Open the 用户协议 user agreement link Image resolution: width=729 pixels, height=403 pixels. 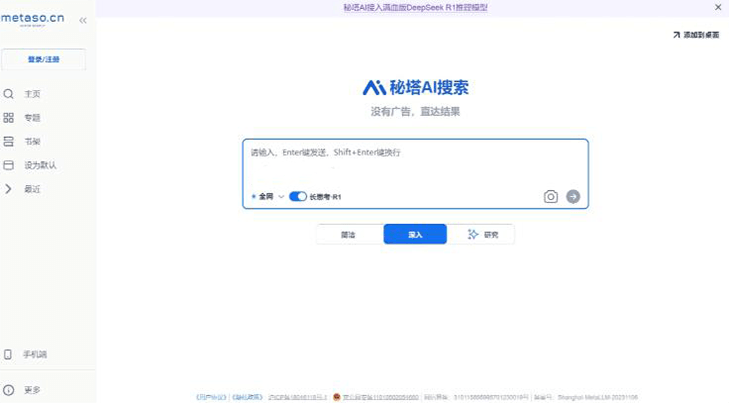tap(211, 397)
